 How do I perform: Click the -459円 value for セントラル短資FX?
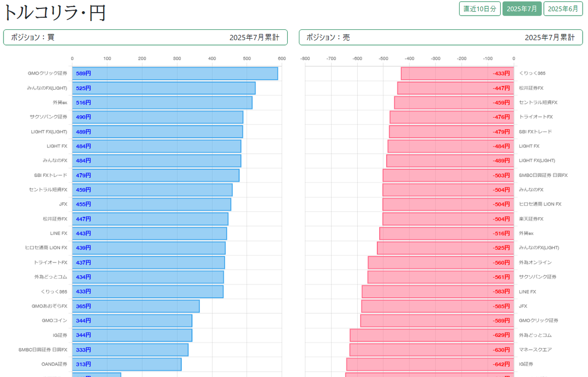(501, 102)
